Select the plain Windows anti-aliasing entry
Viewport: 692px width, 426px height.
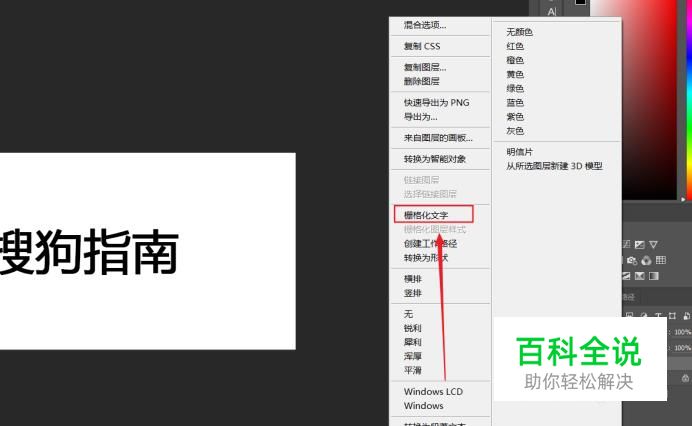coord(424,406)
